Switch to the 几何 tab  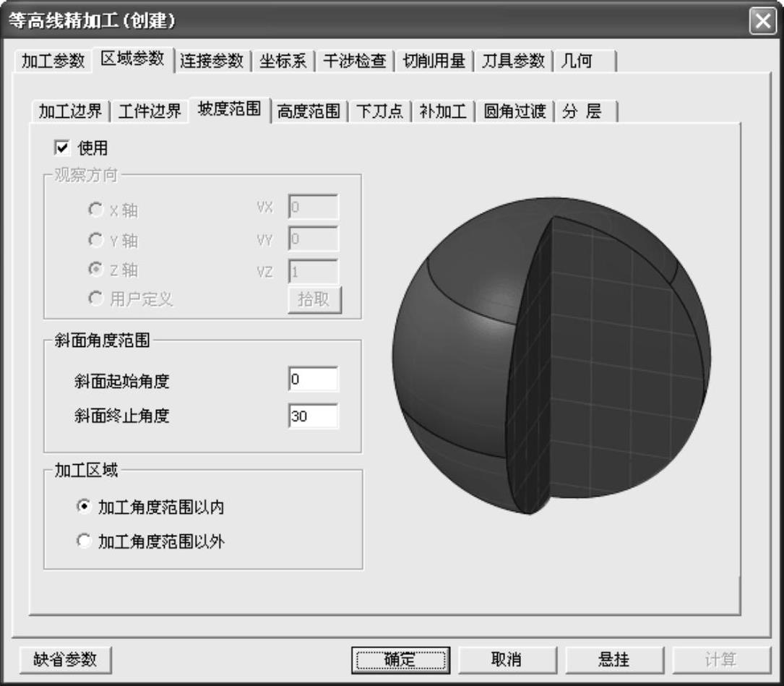[577, 61]
